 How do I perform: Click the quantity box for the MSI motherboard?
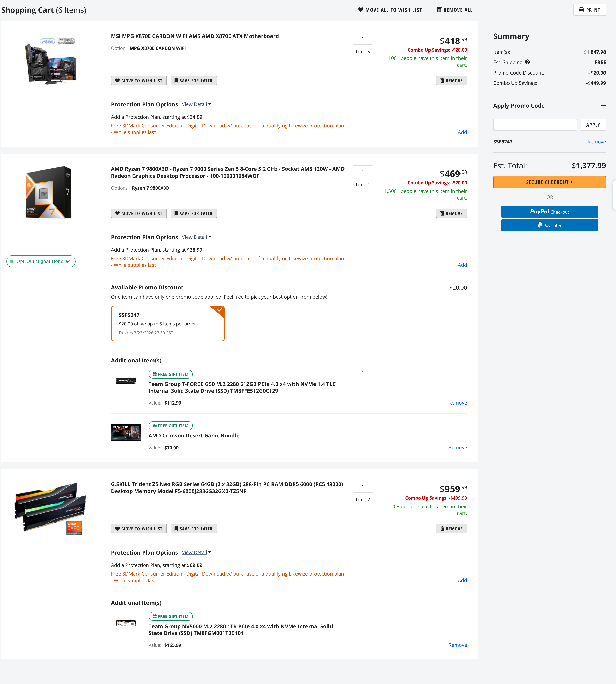click(362, 39)
